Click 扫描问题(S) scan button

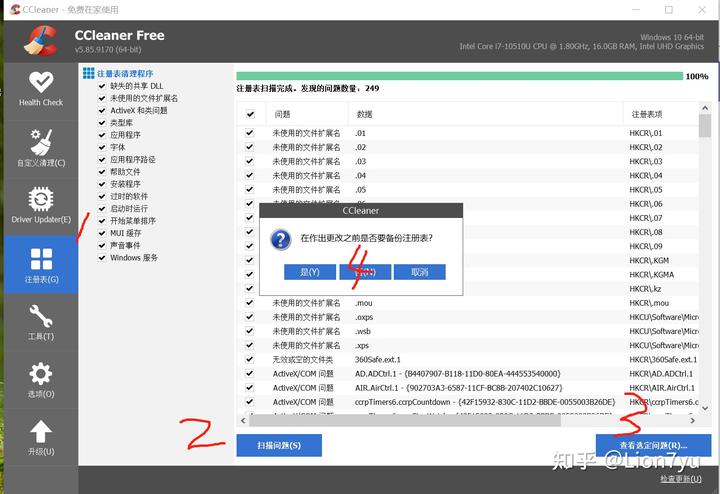[279, 445]
